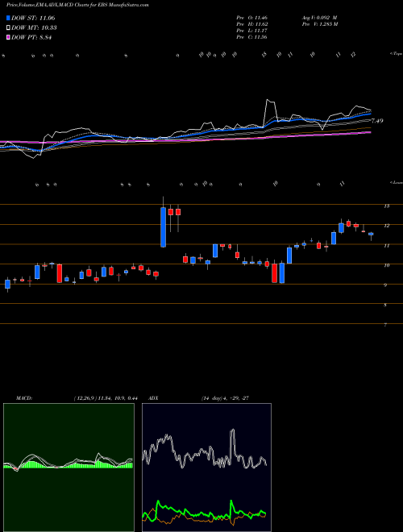Open the ADX indicator chart panel
Viewport: 403px width, 532px height.
pyautogui.click(x=206, y=468)
